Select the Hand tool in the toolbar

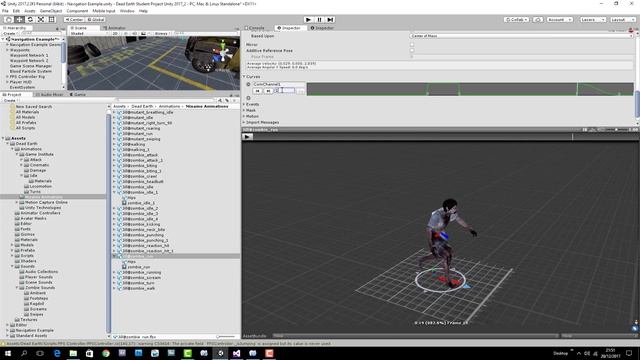point(8,20)
